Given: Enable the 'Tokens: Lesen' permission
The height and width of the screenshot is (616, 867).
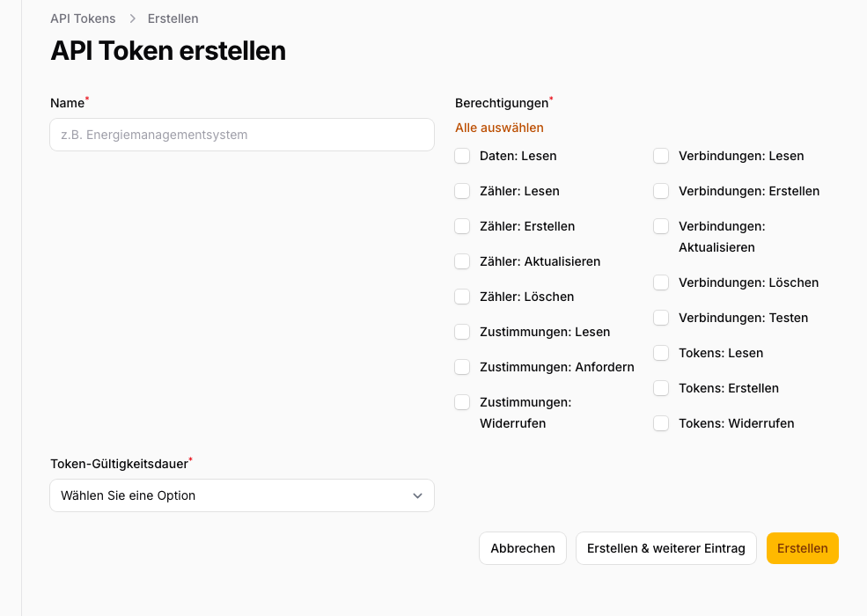Looking at the screenshot, I should (x=661, y=353).
